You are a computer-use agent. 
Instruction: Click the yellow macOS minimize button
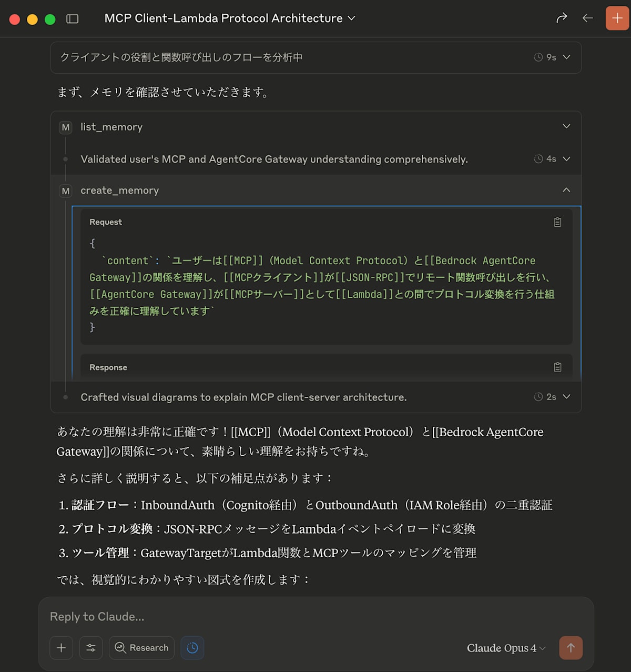32,19
